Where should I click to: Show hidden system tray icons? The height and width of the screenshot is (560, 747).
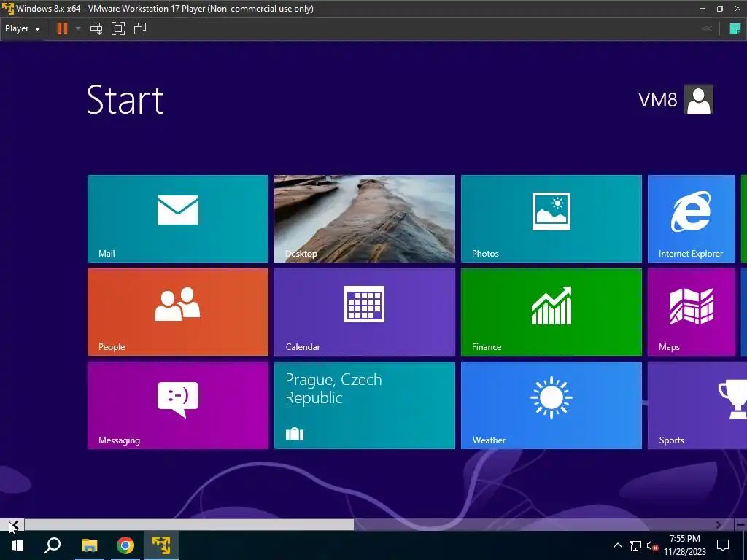(617, 545)
